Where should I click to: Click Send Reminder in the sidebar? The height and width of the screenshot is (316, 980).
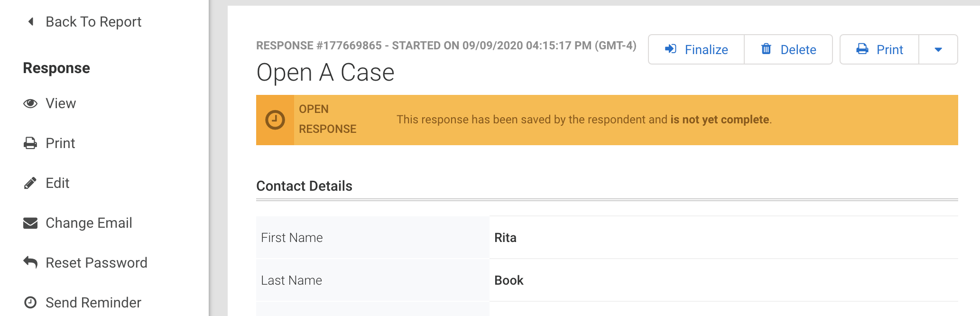(x=93, y=303)
